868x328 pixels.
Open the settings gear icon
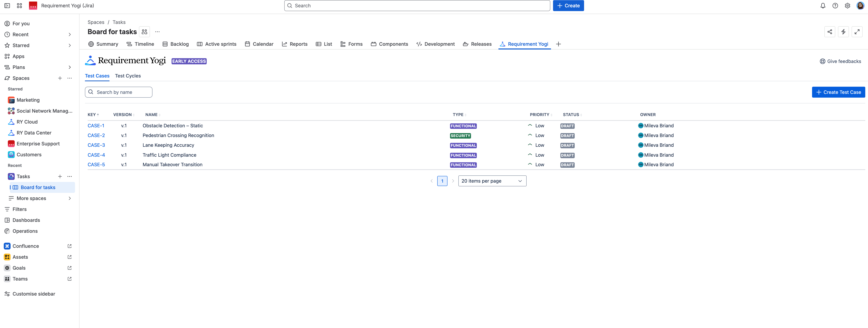tap(847, 6)
